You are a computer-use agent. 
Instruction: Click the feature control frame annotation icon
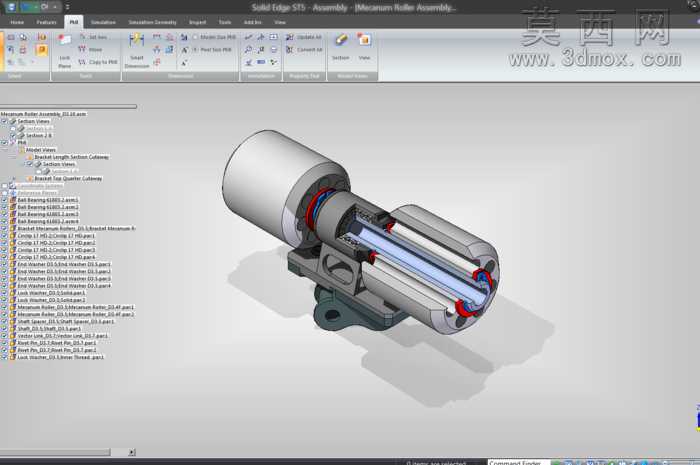(x=274, y=37)
